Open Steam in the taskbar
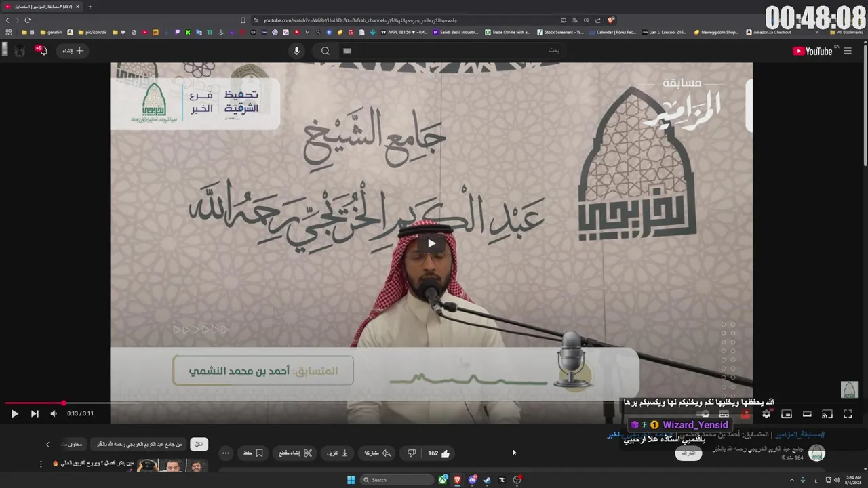Image resolution: width=868 pixels, height=488 pixels. 487,480
